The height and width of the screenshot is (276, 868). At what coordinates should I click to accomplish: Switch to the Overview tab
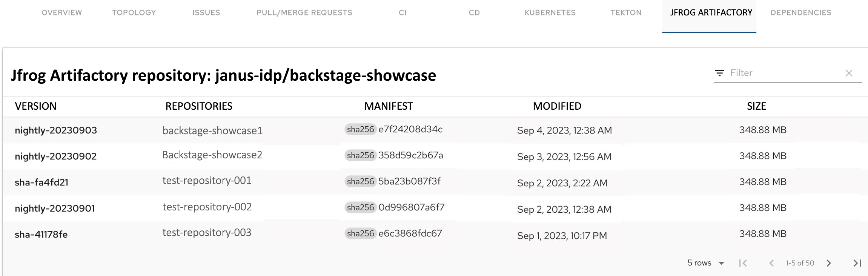click(61, 13)
